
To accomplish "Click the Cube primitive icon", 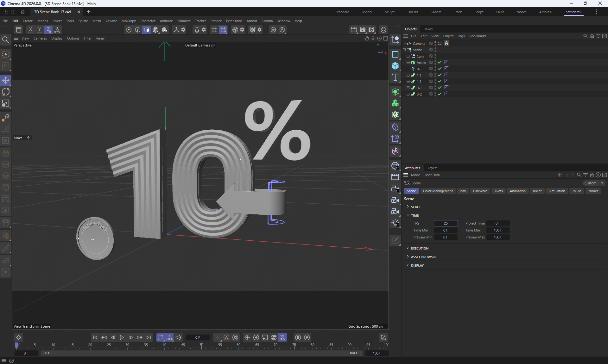I will pyautogui.click(x=395, y=66).
